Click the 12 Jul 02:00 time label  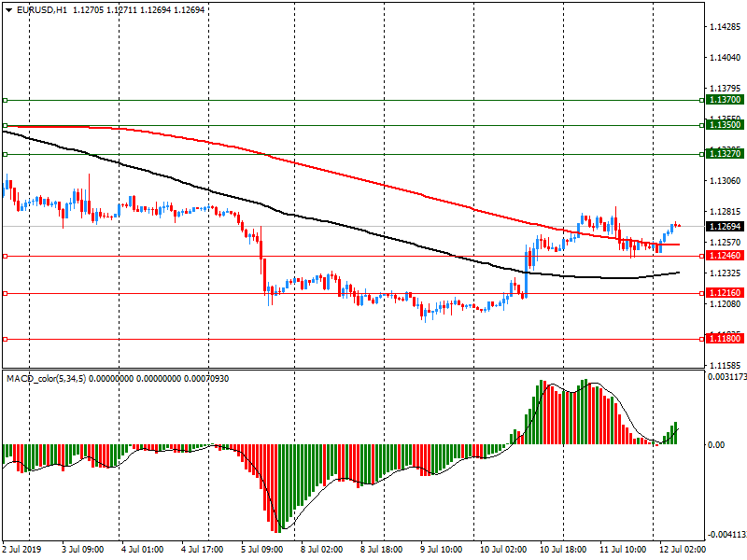click(x=683, y=549)
